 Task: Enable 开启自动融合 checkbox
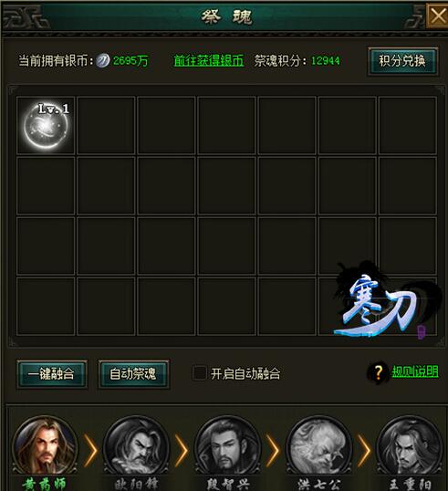point(199,373)
